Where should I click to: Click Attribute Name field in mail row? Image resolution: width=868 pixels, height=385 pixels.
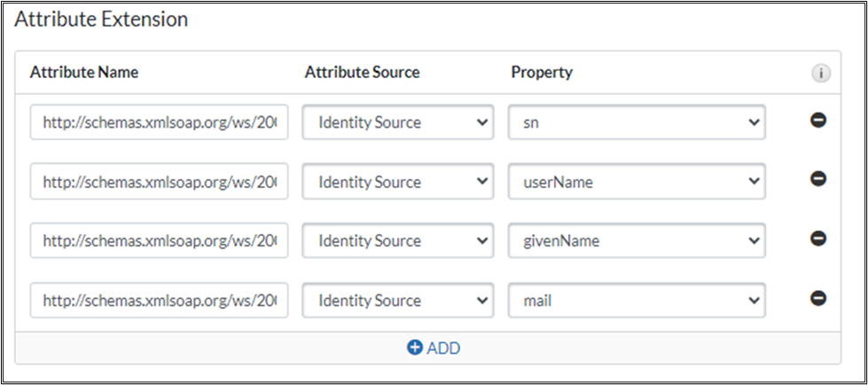pyautogui.click(x=160, y=301)
